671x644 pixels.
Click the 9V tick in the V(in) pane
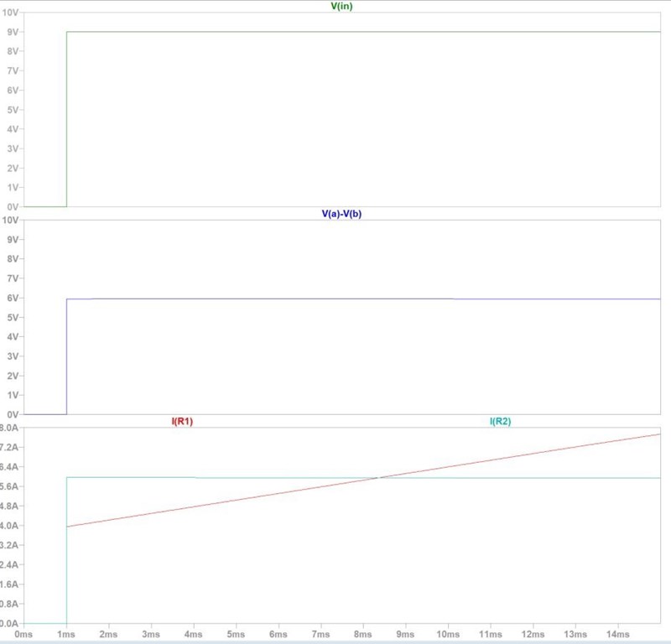pyautogui.click(x=13, y=32)
